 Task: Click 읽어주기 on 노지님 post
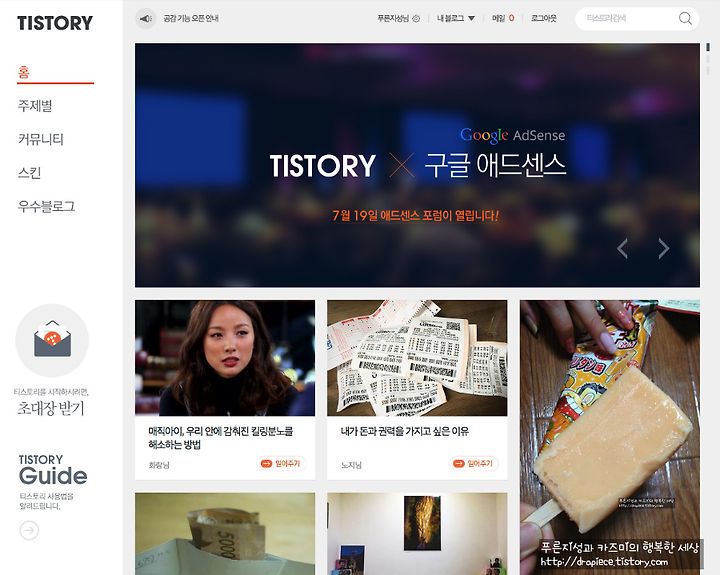(473, 463)
